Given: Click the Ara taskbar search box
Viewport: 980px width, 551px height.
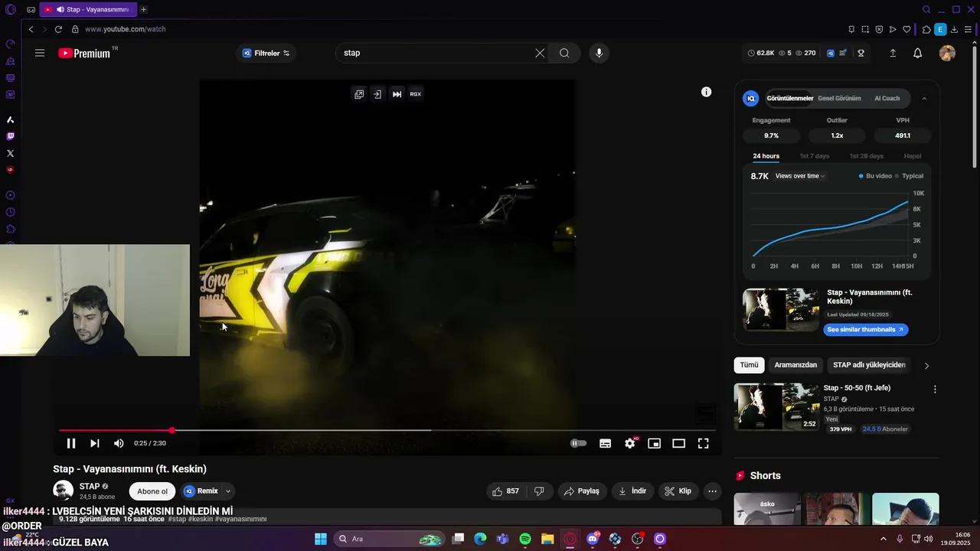Looking at the screenshot, I should (390, 539).
